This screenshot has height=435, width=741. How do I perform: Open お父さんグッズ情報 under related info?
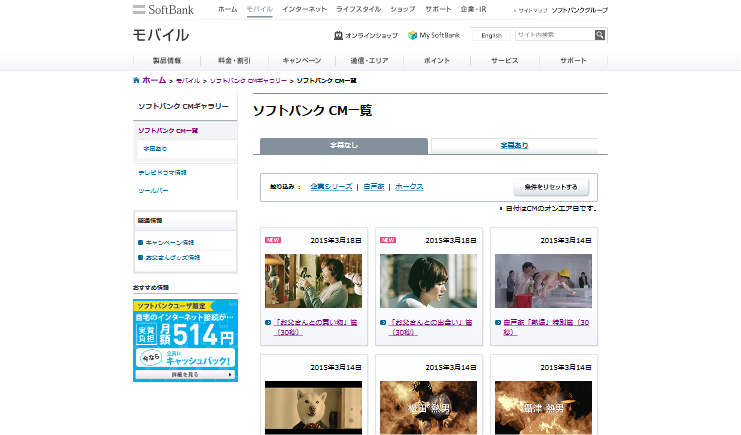[x=173, y=258]
